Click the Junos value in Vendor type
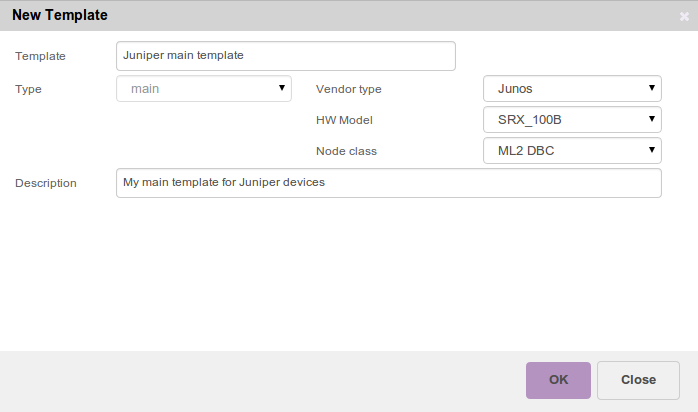Screen dimensions: 698x412 [x=515, y=89]
